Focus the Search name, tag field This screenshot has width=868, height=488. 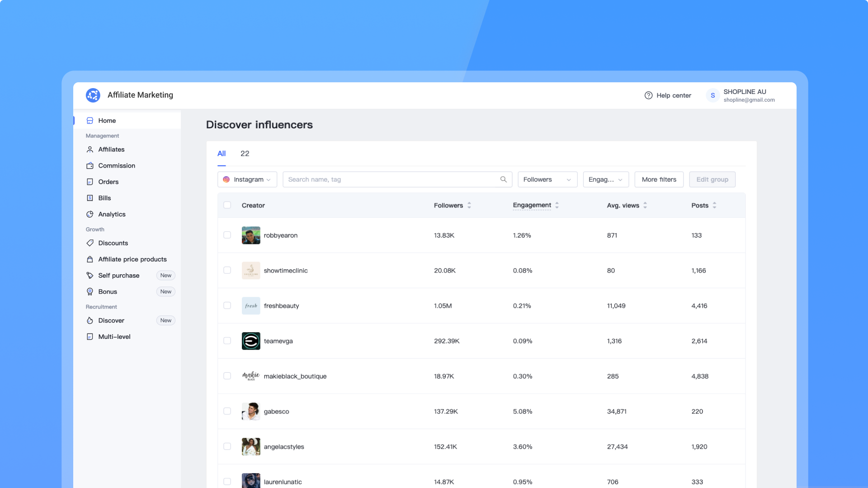coord(391,179)
